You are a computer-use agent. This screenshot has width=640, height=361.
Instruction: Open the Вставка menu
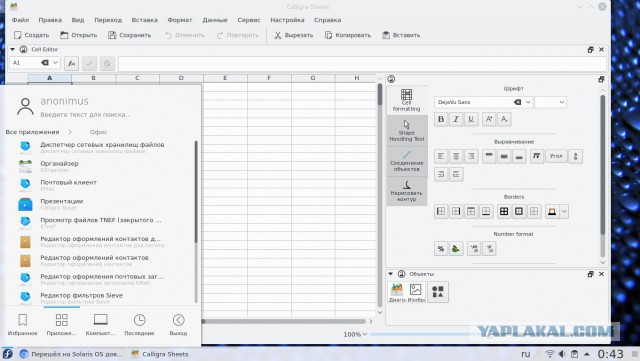coord(144,20)
